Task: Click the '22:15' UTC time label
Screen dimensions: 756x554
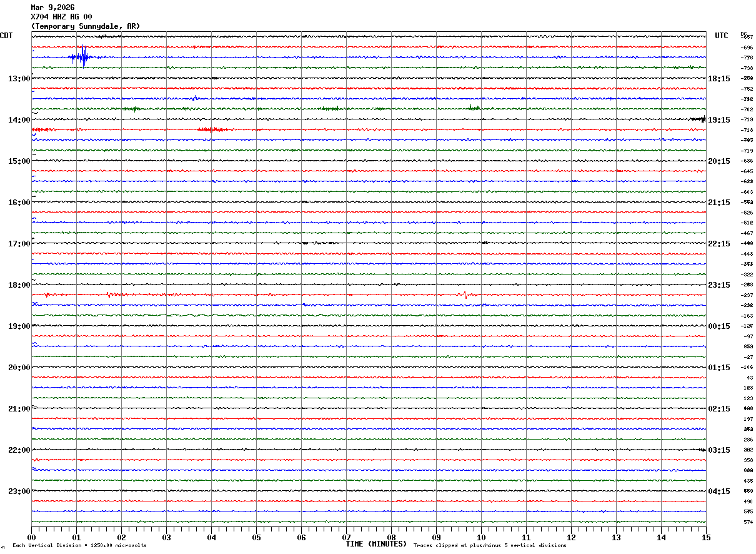Action: click(x=719, y=244)
